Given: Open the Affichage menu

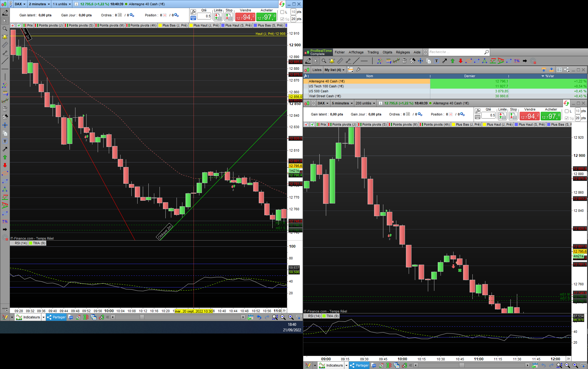Looking at the screenshot, I should pos(356,52).
